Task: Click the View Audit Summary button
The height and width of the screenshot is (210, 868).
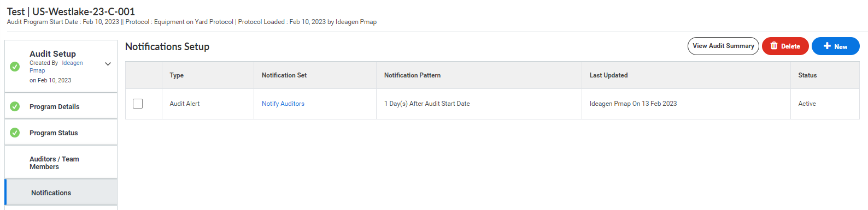Action: pyautogui.click(x=723, y=46)
